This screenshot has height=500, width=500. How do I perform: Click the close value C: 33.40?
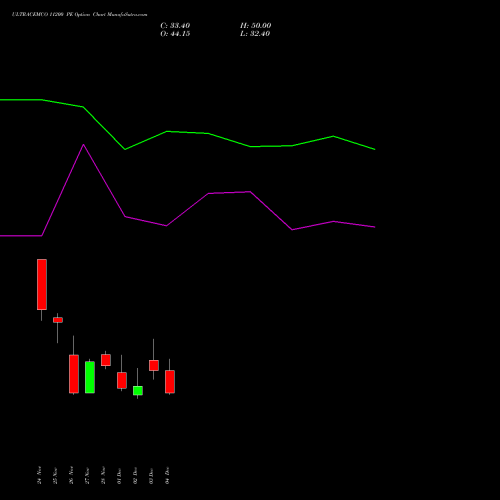[x=175, y=26]
